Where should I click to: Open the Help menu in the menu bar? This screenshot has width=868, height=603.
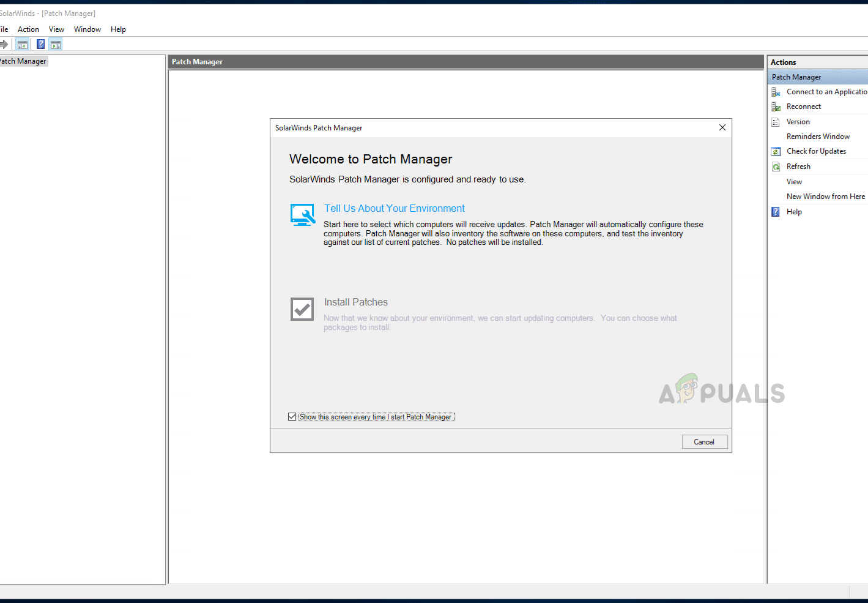[118, 29]
